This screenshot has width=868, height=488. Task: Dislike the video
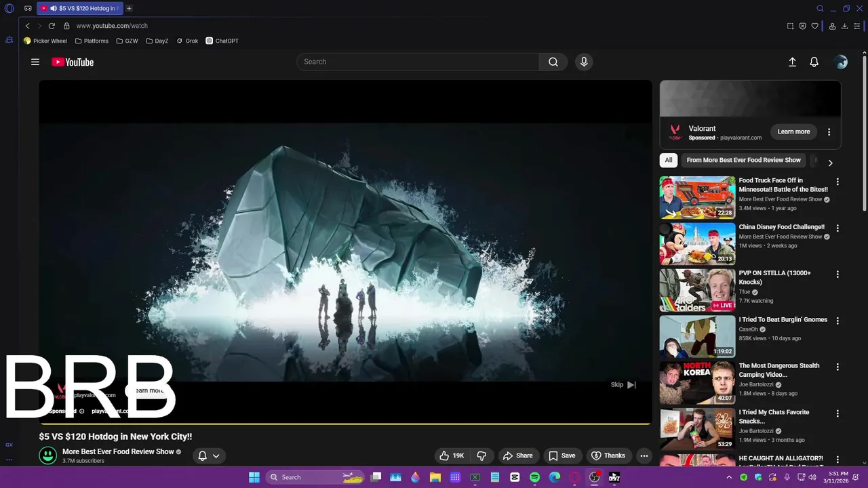481,455
